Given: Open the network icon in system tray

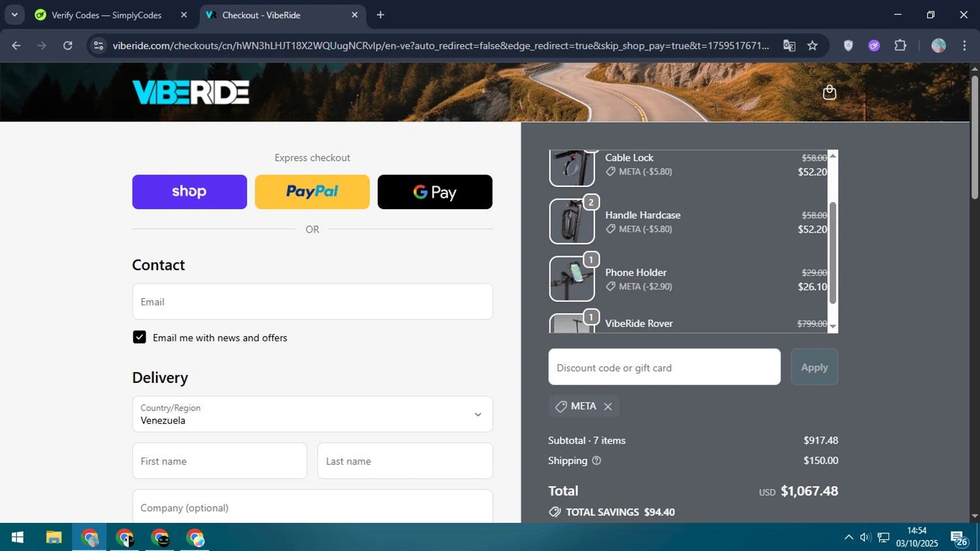Looking at the screenshot, I should (x=883, y=537).
